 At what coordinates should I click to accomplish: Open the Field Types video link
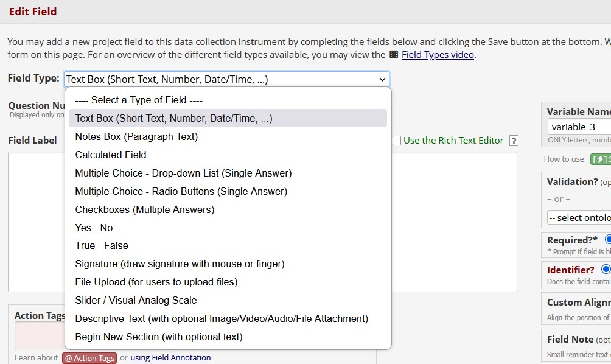(438, 54)
